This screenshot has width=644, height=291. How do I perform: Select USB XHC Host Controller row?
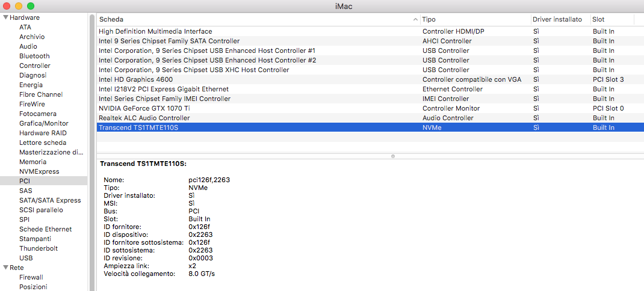click(370, 70)
